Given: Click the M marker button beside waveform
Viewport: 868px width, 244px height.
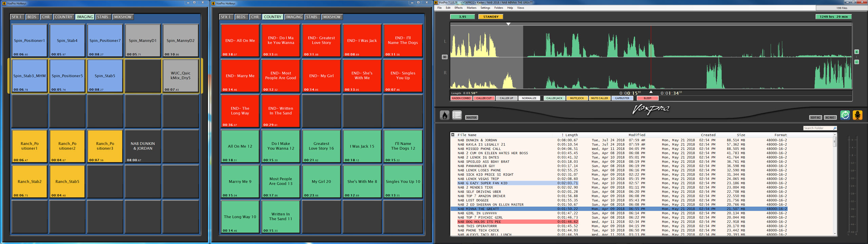Looking at the screenshot, I should tap(445, 57).
